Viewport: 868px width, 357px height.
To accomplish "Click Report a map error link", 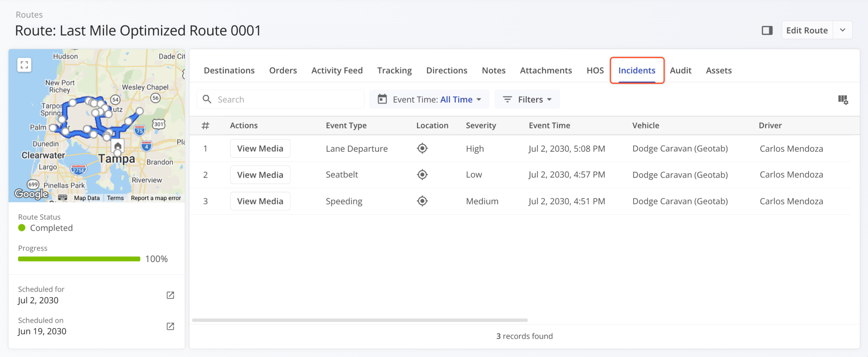I will pos(156,198).
